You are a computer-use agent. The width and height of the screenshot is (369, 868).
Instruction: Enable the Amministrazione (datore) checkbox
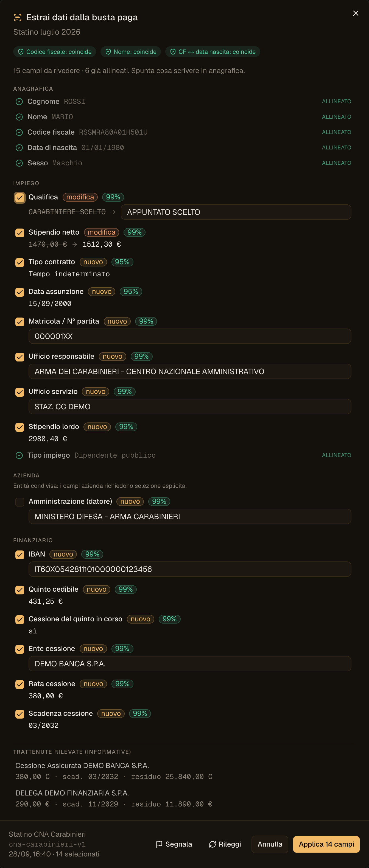[20, 502]
